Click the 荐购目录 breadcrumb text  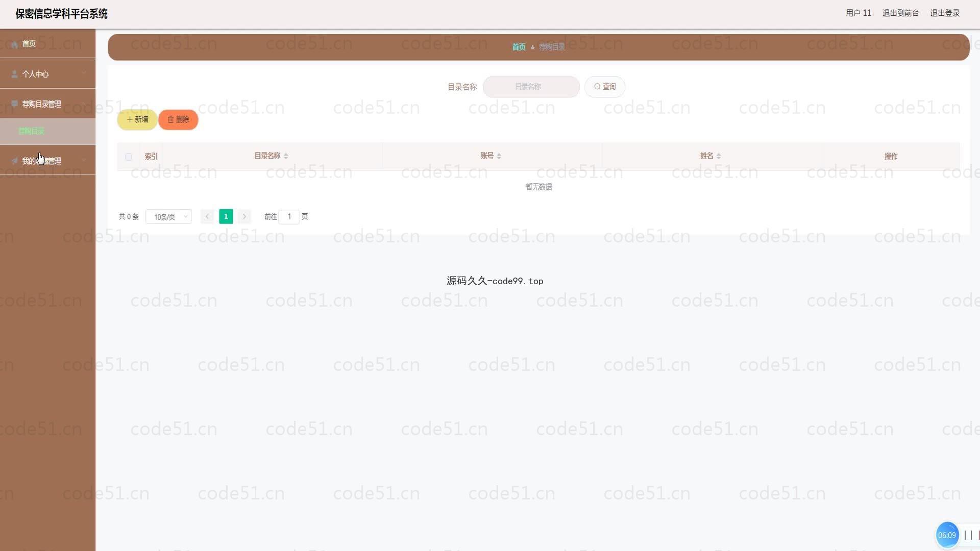[x=552, y=47]
